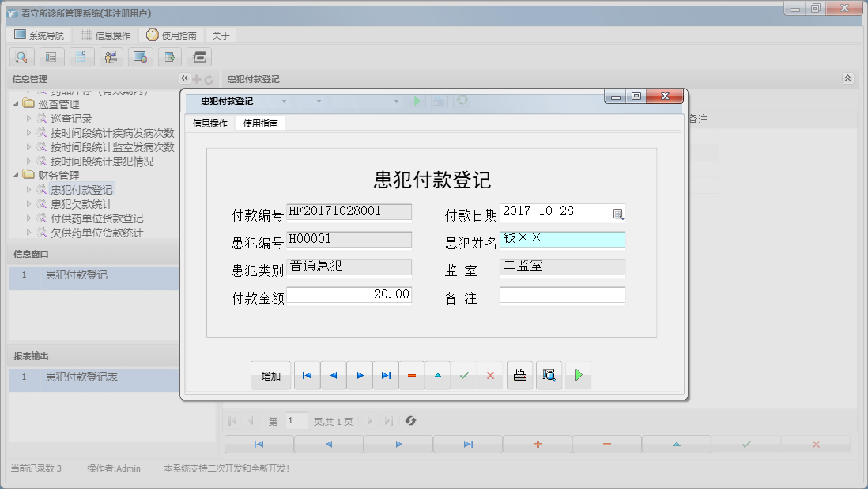This screenshot has height=489, width=868.
Task: Select the user management toolbar icon
Action: (x=111, y=57)
